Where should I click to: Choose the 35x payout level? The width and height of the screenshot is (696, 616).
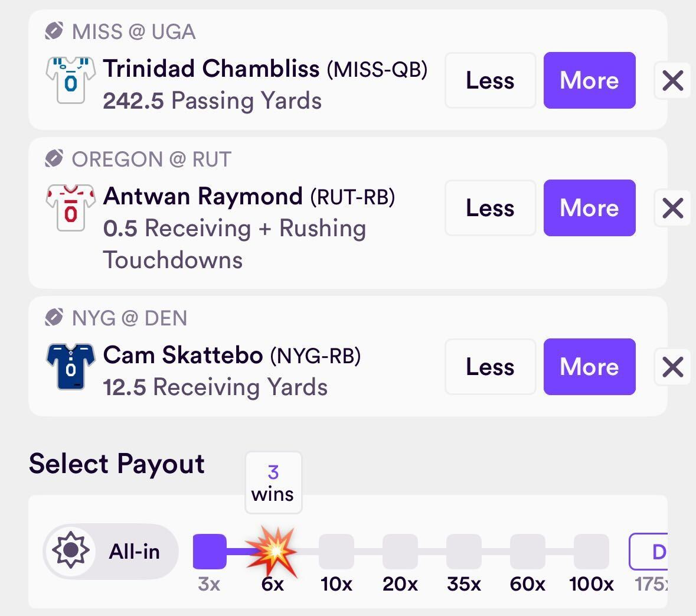point(464,552)
